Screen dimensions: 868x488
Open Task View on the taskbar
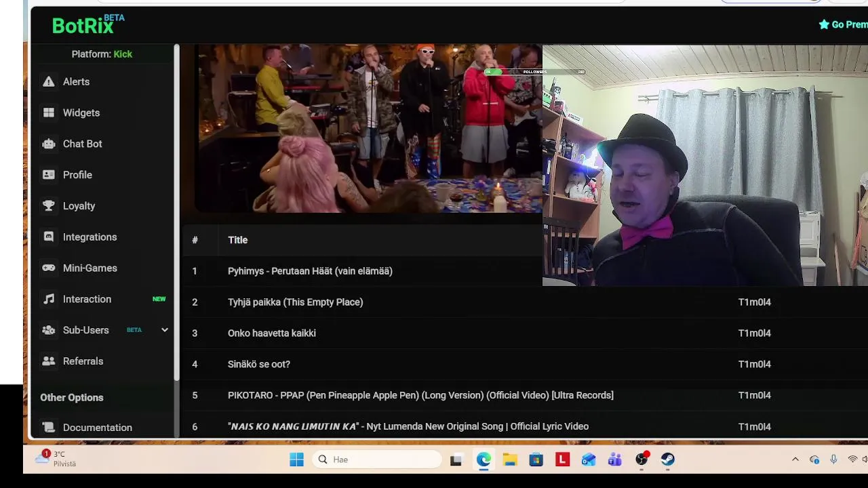(456, 460)
